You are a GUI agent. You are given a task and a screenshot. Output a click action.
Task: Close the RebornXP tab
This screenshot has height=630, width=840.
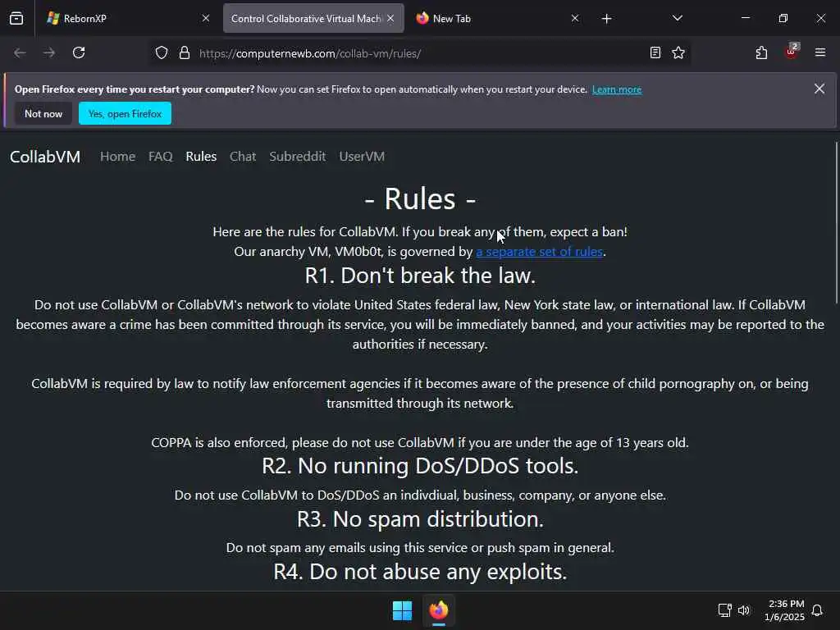coord(206,18)
